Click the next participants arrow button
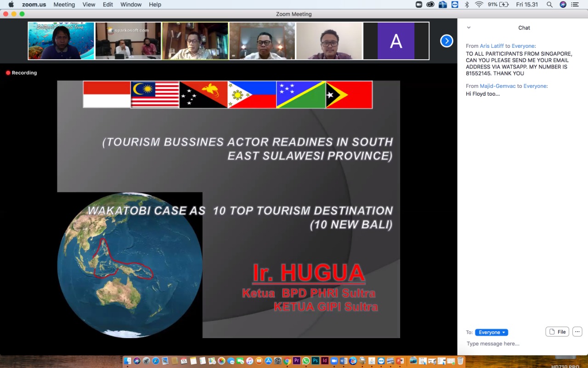This screenshot has height=368, width=588. pos(447,41)
